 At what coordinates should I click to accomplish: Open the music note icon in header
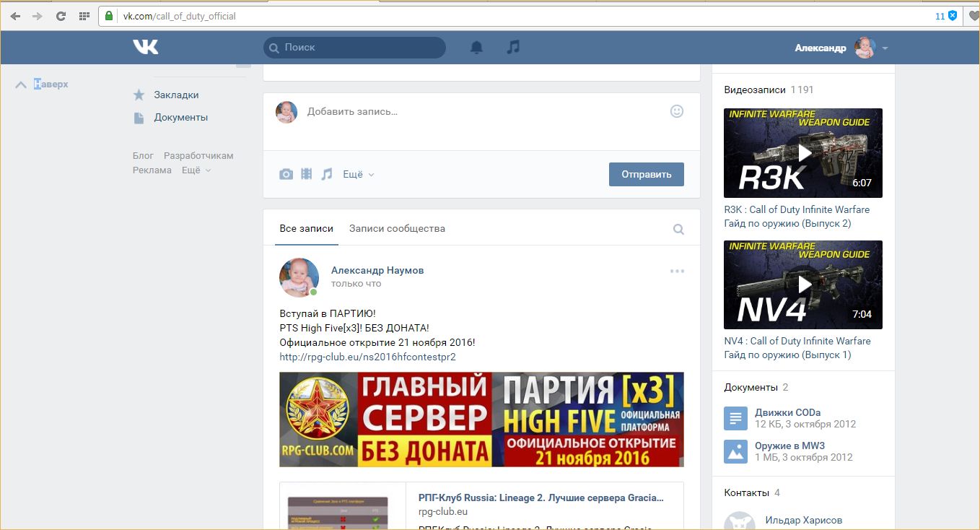pyautogui.click(x=513, y=47)
